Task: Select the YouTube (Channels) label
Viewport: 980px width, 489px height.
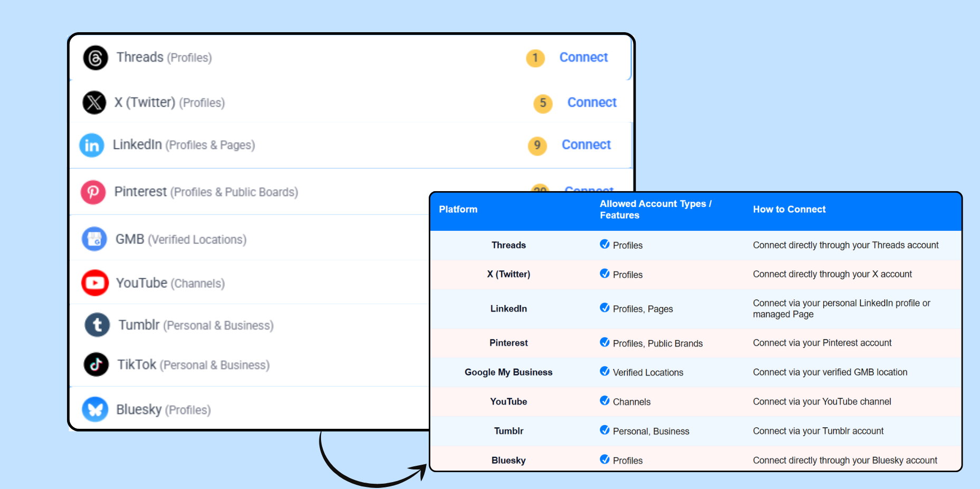Action: (x=171, y=283)
